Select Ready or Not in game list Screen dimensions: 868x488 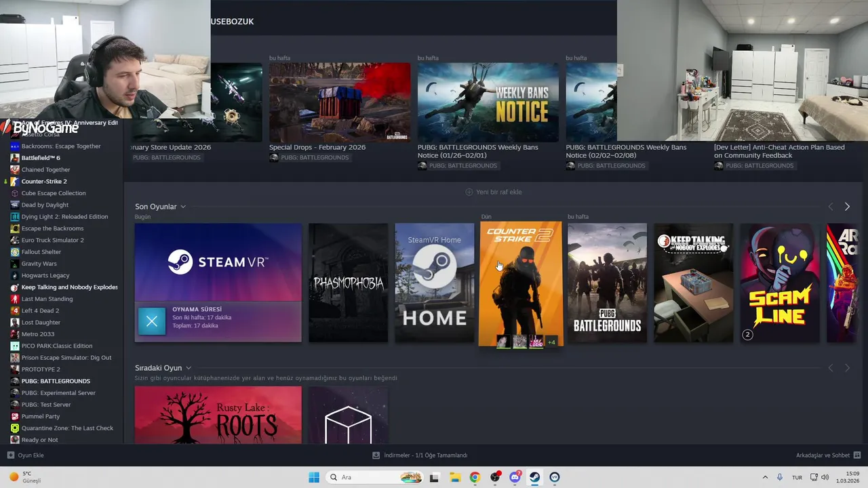39,440
